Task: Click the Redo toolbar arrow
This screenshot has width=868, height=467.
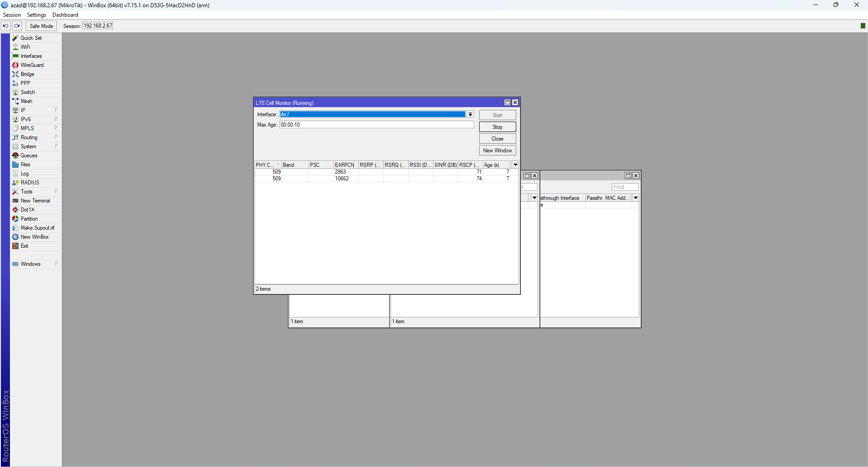Action: tap(17, 26)
